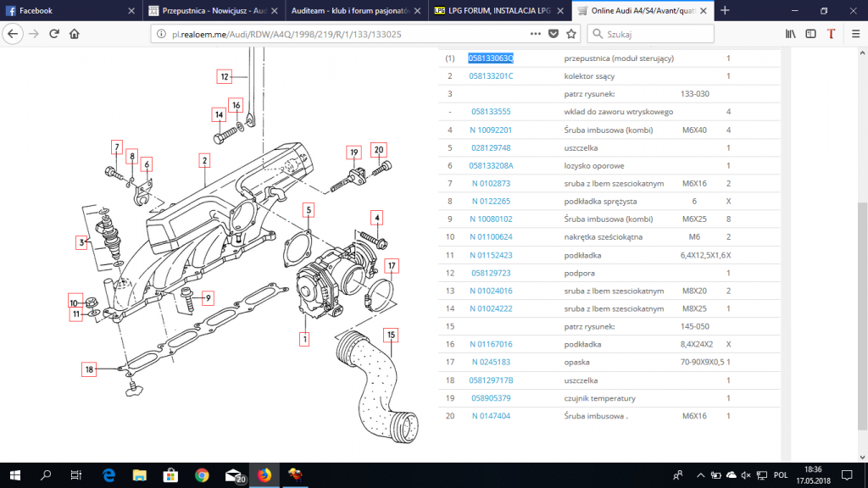The image size is (868, 488).
Task: Show hidden system tray icons
Action: [x=700, y=475]
